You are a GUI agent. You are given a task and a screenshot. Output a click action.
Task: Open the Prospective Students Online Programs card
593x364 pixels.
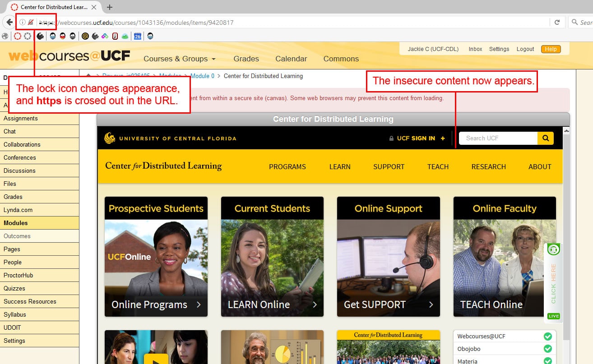click(156, 257)
